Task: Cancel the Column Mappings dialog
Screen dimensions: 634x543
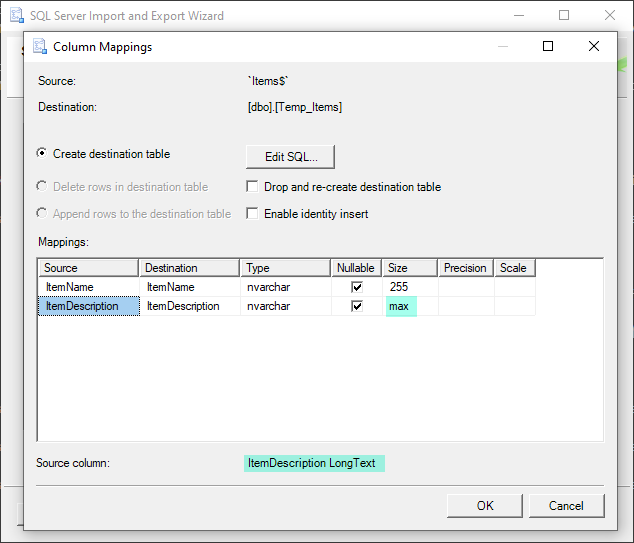Action: [566, 506]
